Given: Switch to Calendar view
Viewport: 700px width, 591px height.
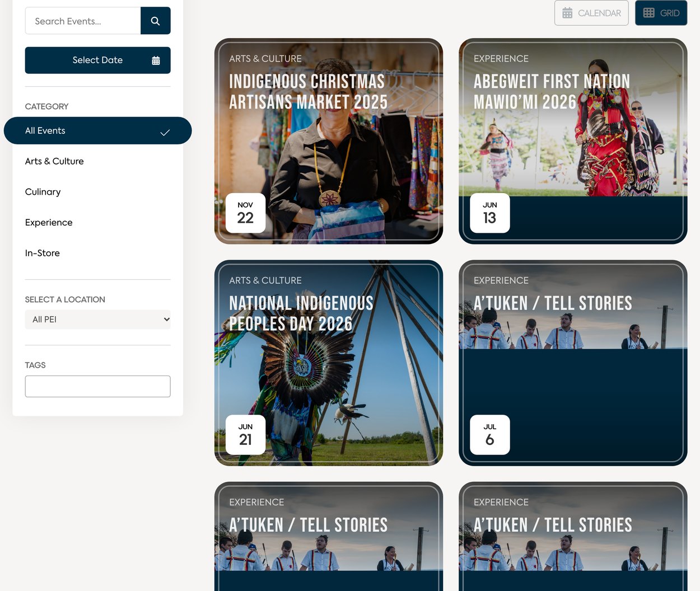Looking at the screenshot, I should pos(591,13).
